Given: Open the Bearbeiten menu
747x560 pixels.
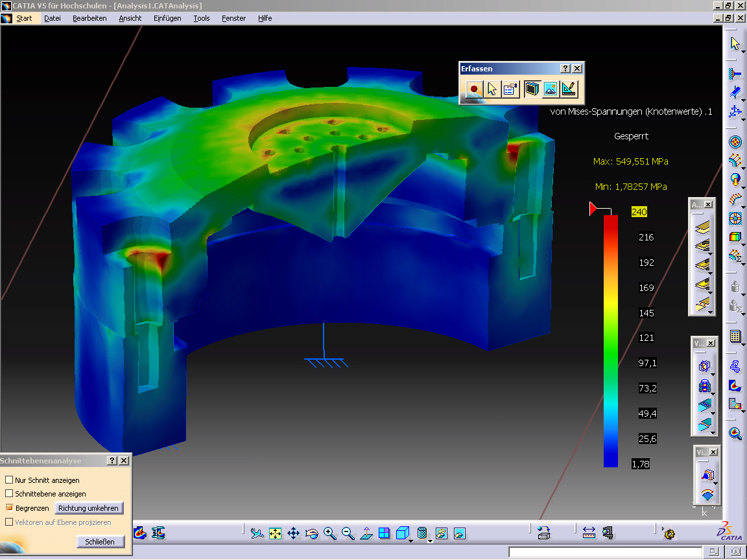Looking at the screenshot, I should point(89,18).
